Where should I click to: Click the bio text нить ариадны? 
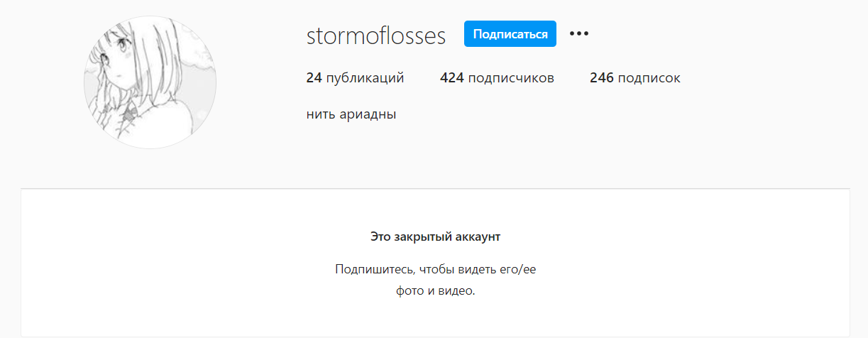pos(351,114)
